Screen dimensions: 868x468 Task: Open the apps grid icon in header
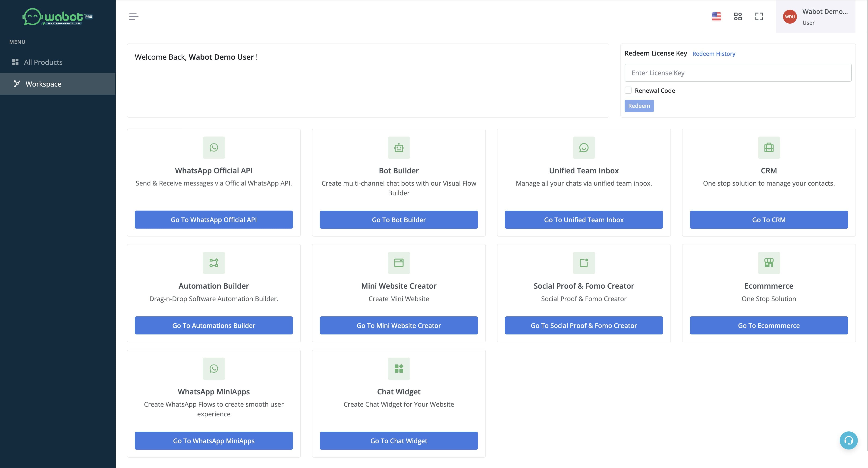pyautogui.click(x=738, y=16)
